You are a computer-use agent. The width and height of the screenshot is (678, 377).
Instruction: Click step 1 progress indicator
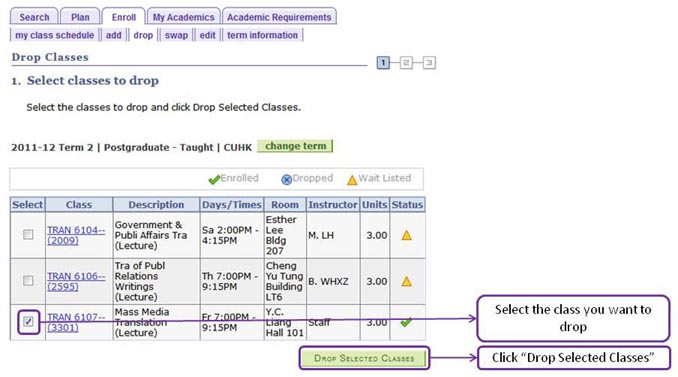(383, 63)
